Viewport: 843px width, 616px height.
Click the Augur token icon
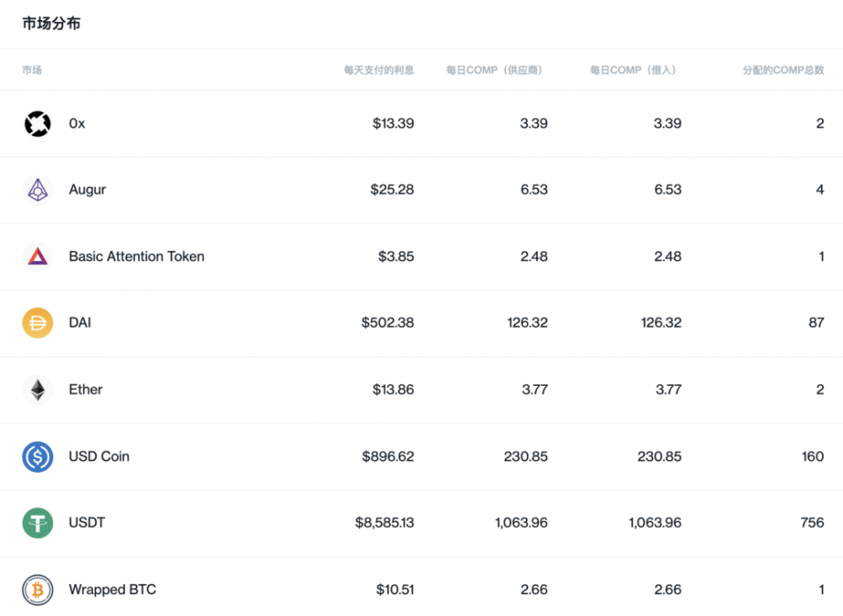[x=37, y=190]
